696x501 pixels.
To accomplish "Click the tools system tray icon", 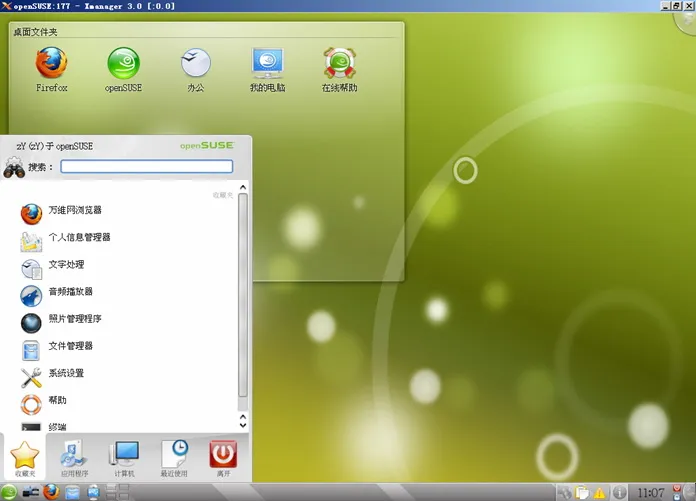I will pos(565,493).
